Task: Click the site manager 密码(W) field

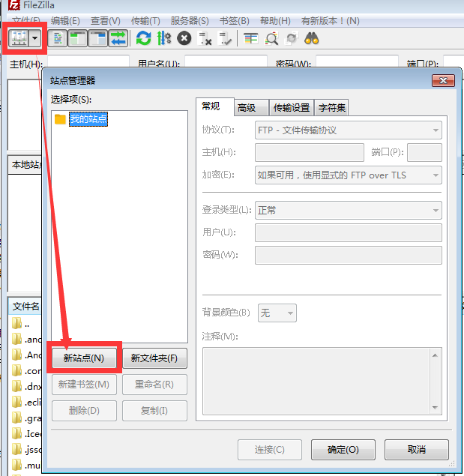Action: (x=349, y=255)
